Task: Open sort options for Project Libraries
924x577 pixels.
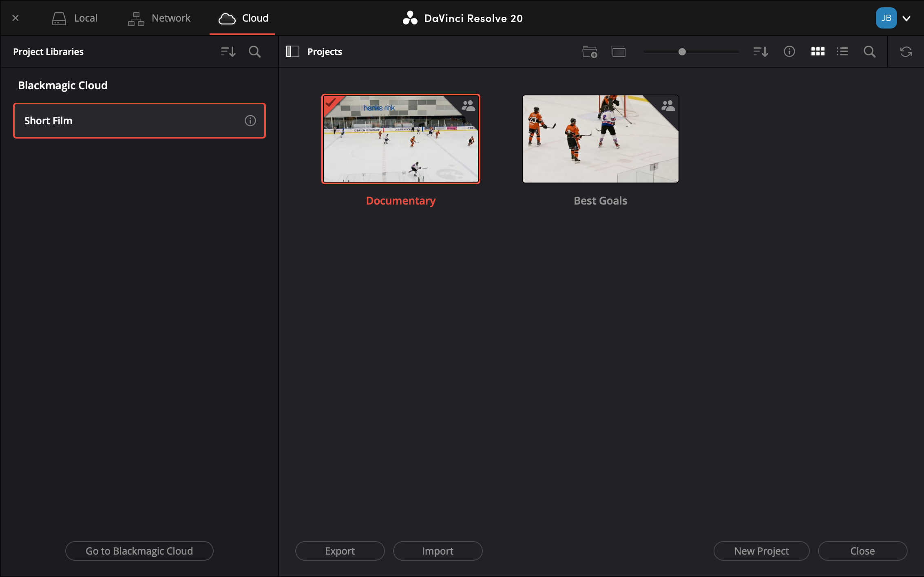Action: click(x=228, y=52)
